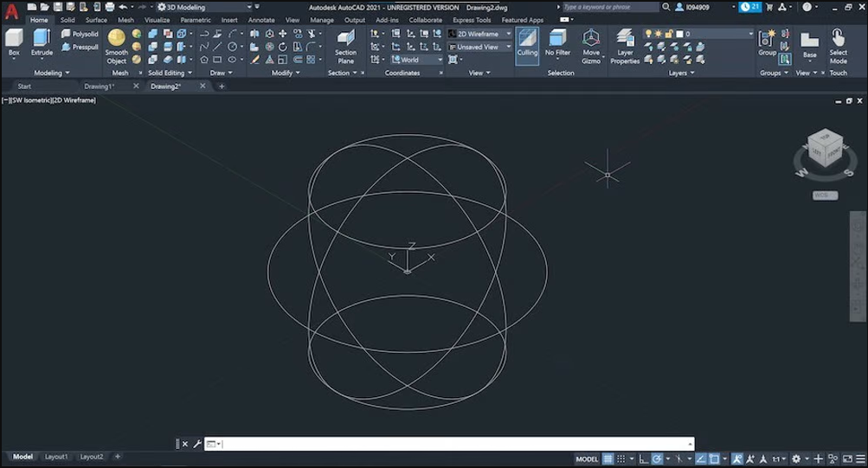
Task: Open the annotation scale 1:1 dropdown
Action: [779, 458]
